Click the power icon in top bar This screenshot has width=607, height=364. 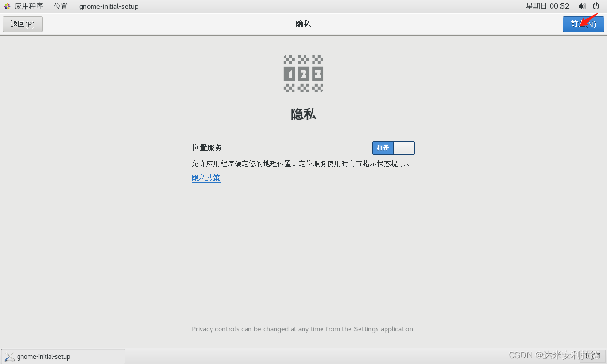coord(596,6)
